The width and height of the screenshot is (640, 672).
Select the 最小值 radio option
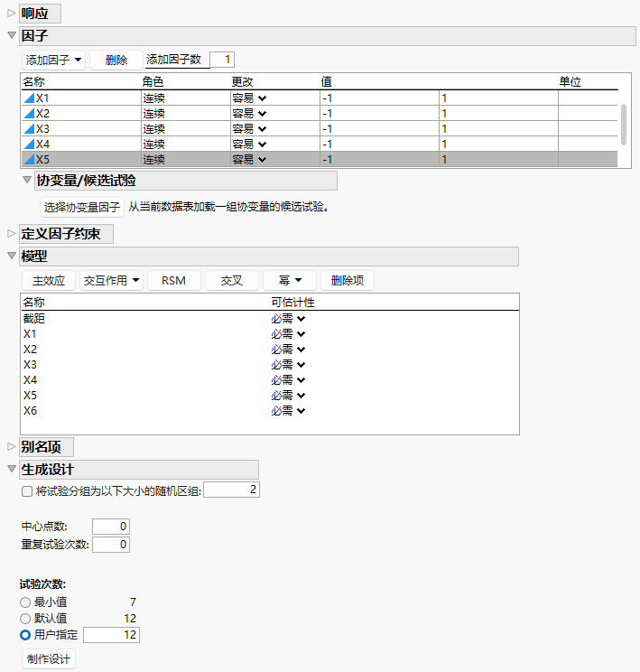click(x=25, y=602)
